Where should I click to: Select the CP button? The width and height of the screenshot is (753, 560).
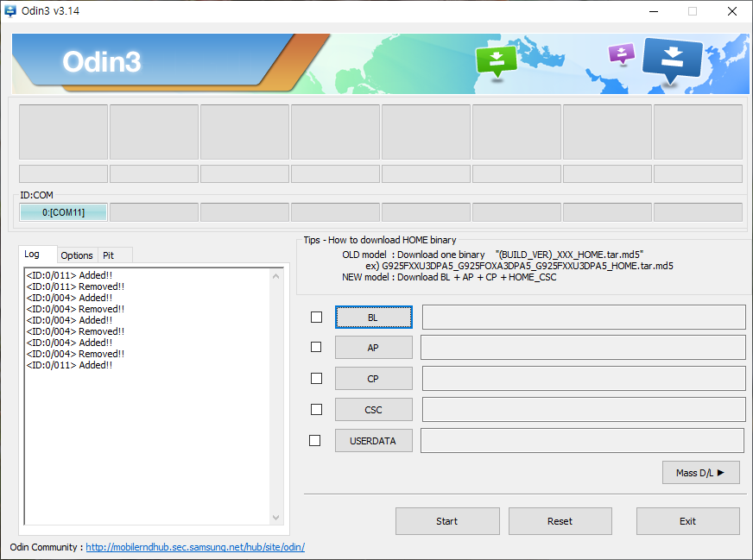[x=373, y=379]
